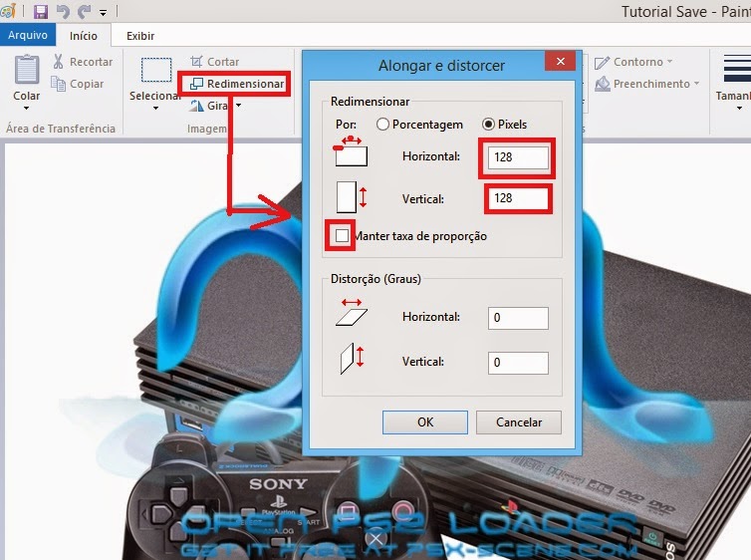This screenshot has height=560, width=751.
Task: Click the Tamanho line thickness icon
Action: pos(737,69)
